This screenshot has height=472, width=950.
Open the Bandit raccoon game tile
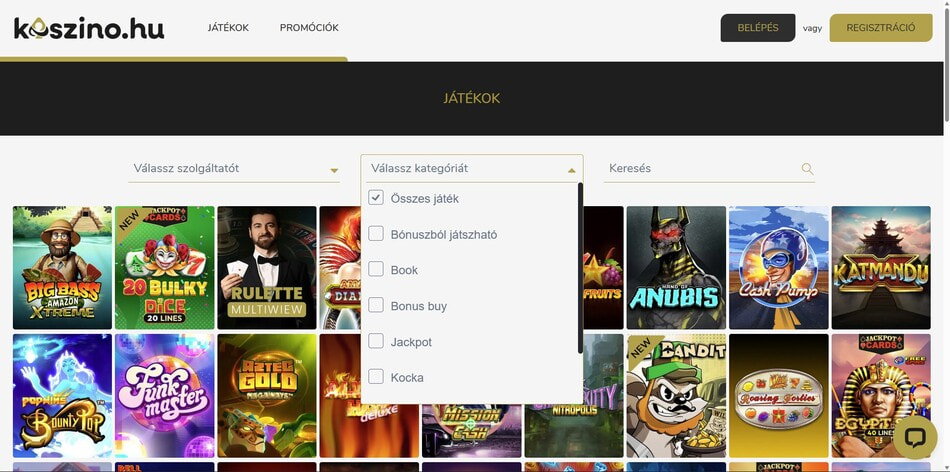point(676,395)
